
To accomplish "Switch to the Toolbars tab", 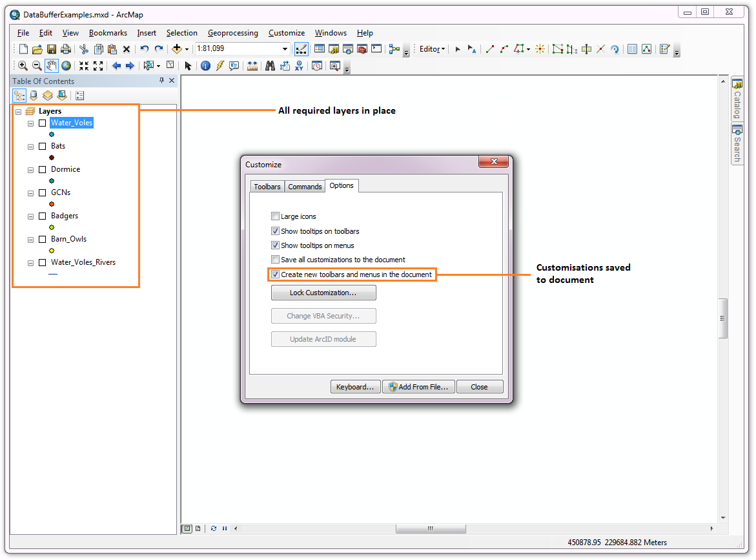I will (x=267, y=187).
